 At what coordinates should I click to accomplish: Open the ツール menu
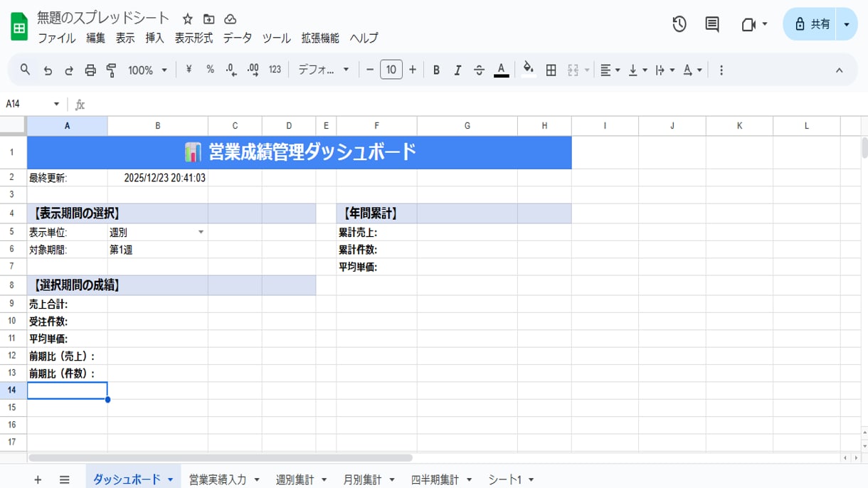277,38
